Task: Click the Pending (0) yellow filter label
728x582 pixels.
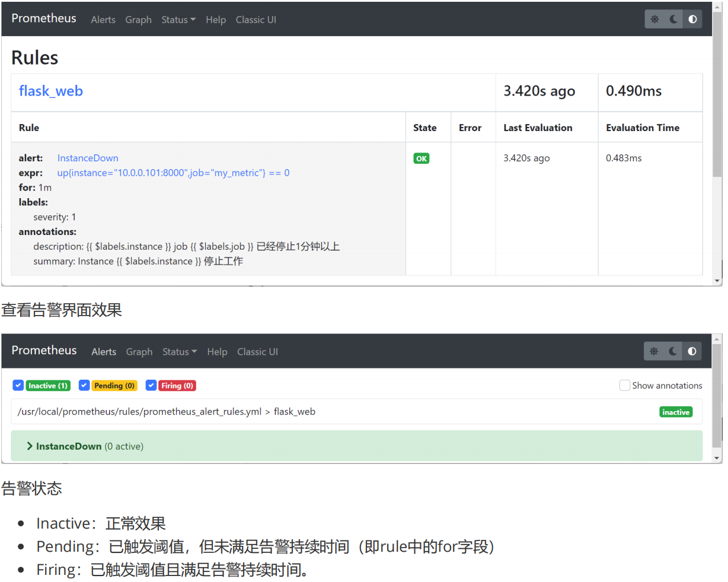Action: [114, 386]
